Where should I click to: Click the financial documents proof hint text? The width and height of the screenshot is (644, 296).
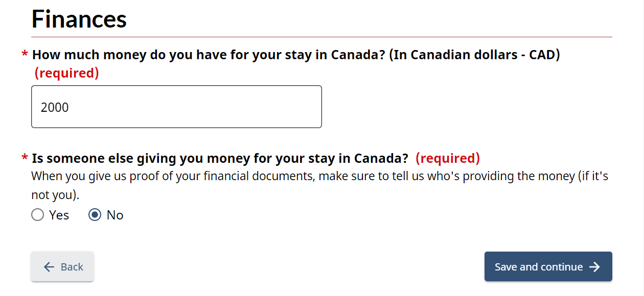point(319,177)
